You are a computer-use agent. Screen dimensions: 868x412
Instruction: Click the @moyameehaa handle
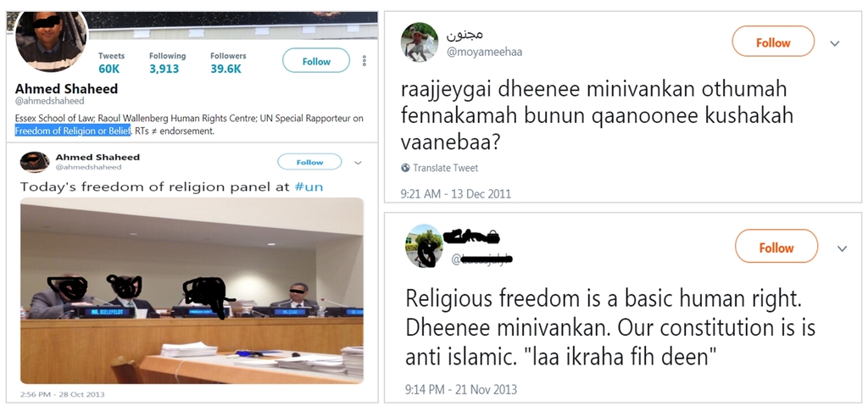[x=484, y=52]
